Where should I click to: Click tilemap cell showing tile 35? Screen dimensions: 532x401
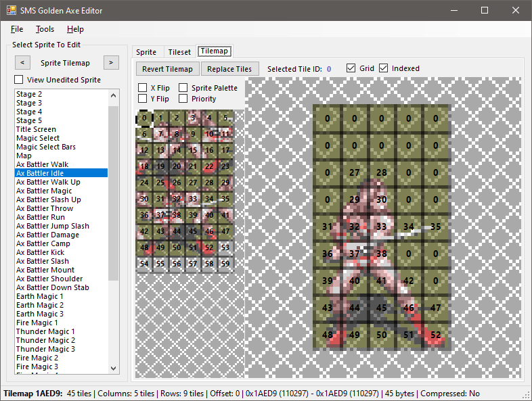pos(436,227)
